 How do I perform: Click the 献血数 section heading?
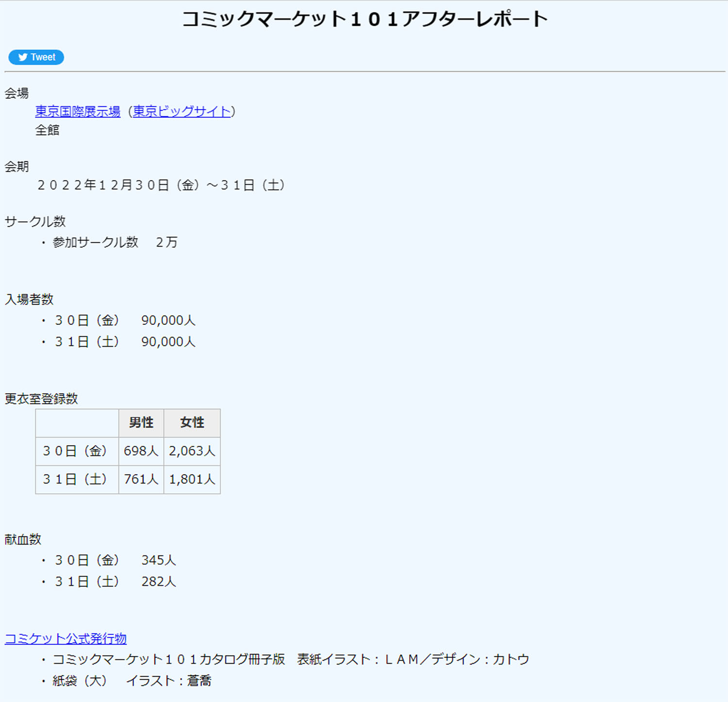pyautogui.click(x=23, y=539)
